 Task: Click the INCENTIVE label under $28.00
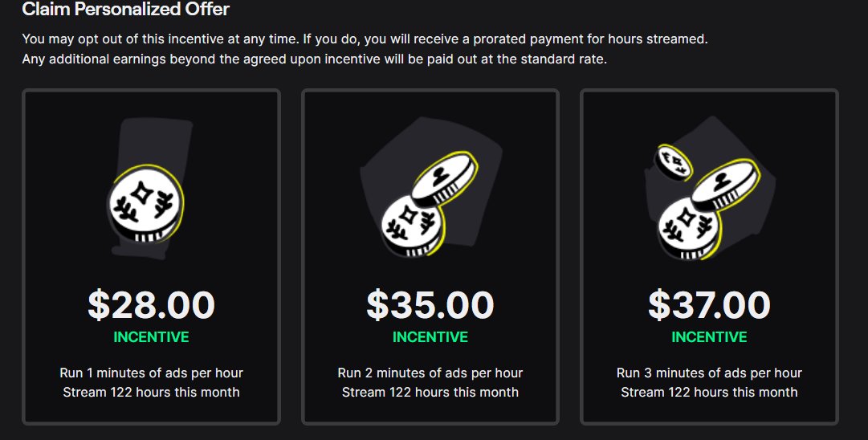click(x=151, y=337)
